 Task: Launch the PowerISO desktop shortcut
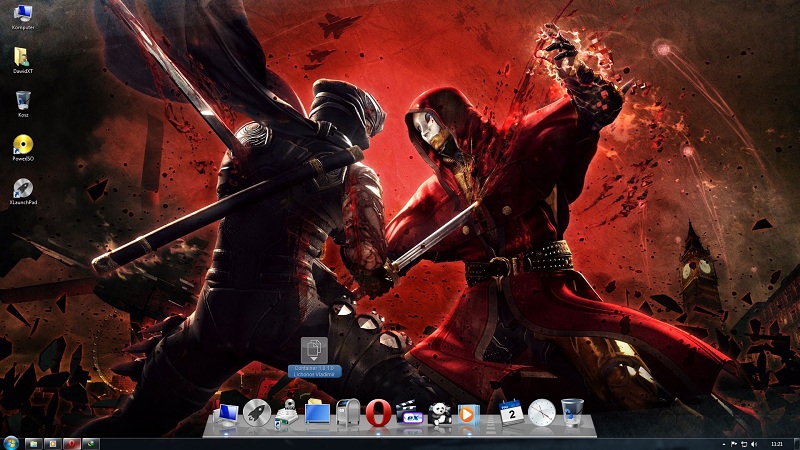(23, 147)
